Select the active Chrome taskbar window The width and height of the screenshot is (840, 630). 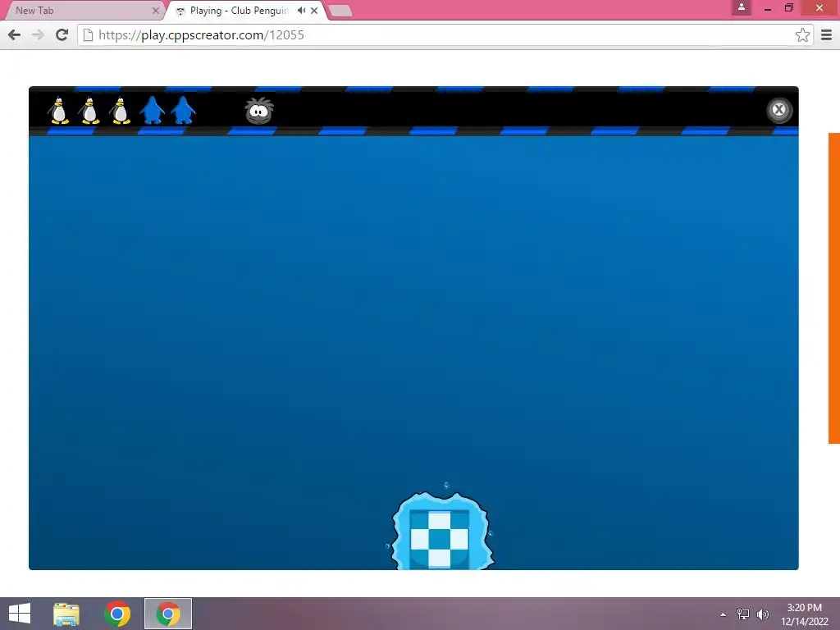pos(168,614)
